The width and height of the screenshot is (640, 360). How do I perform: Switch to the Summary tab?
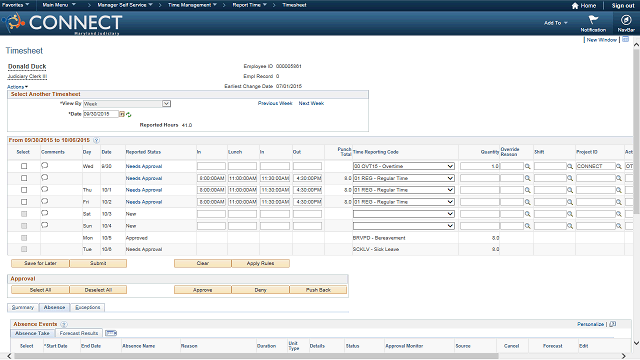[x=23, y=307]
